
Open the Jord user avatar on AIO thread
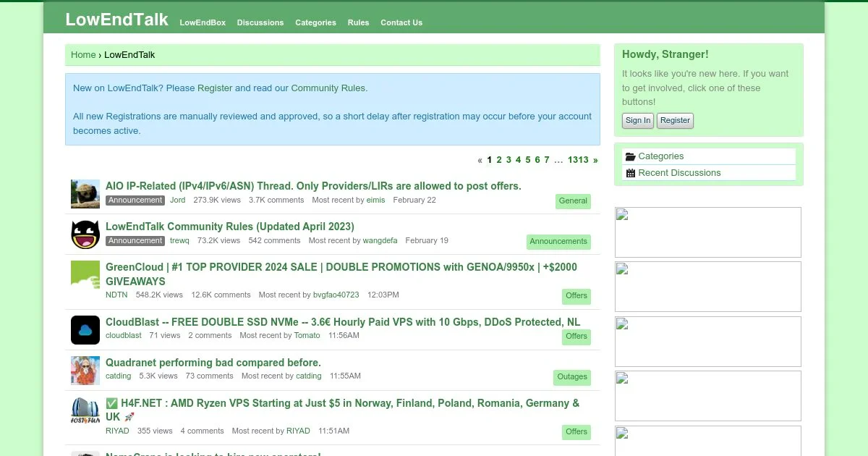click(85, 194)
